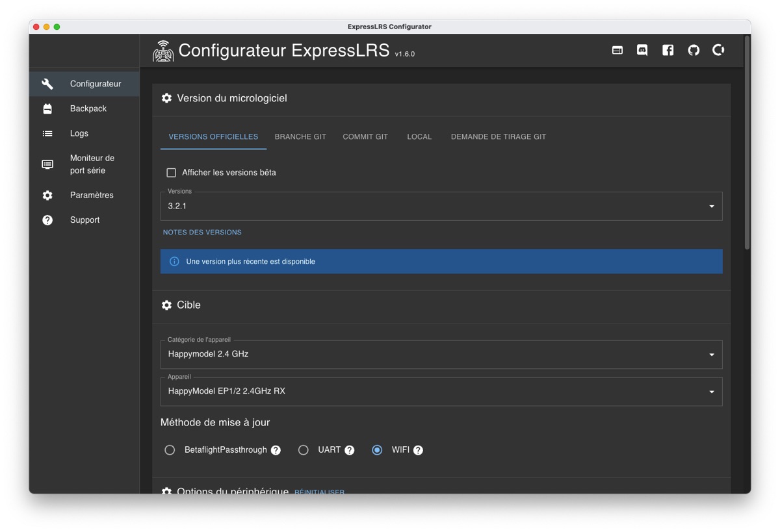This screenshot has height=532, width=780.
Task: Select the UART radio button
Action: click(x=303, y=450)
